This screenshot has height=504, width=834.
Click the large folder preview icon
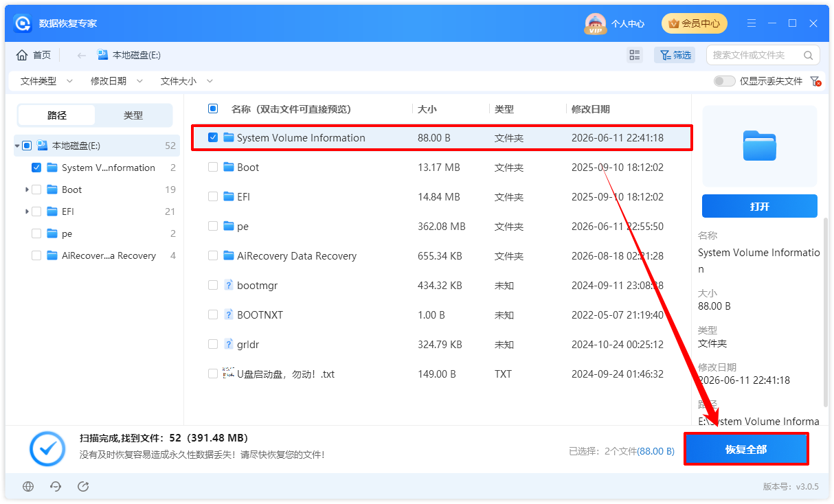tap(760, 146)
